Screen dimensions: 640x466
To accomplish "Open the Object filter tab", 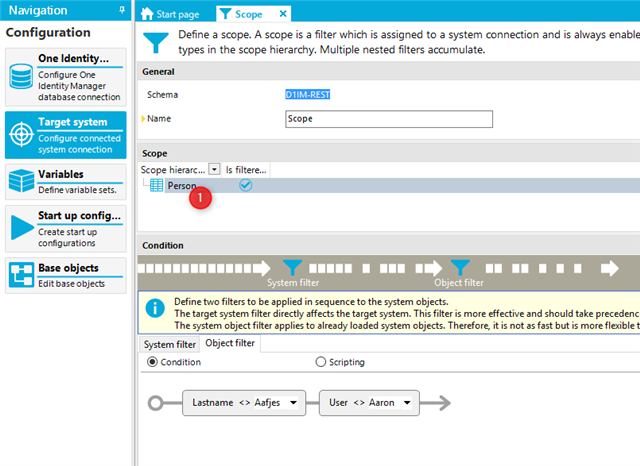I will point(230,343).
